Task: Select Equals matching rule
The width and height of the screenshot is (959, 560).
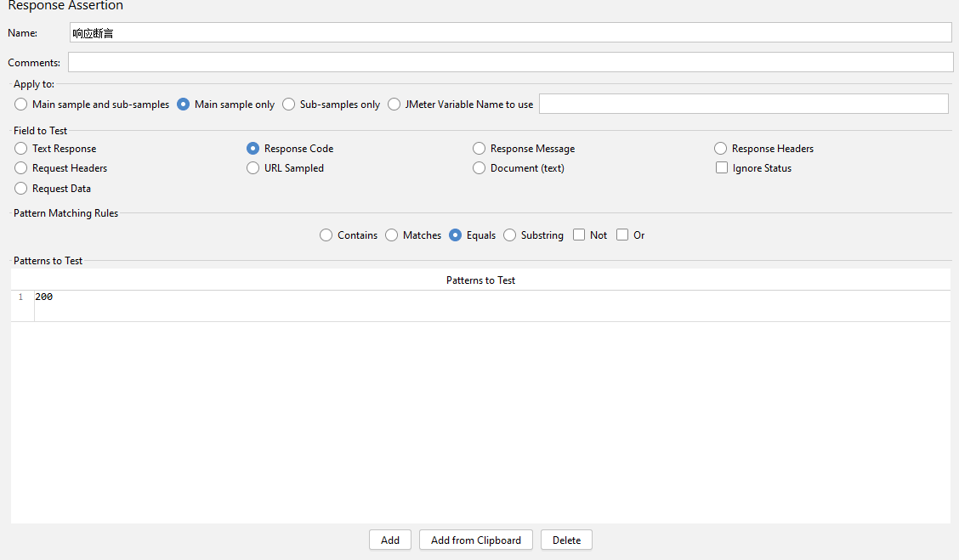Action: click(455, 235)
